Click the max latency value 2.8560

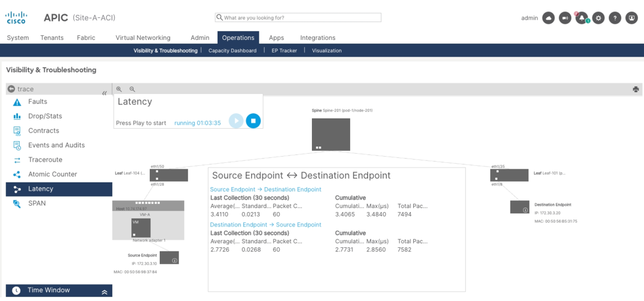[376, 249]
